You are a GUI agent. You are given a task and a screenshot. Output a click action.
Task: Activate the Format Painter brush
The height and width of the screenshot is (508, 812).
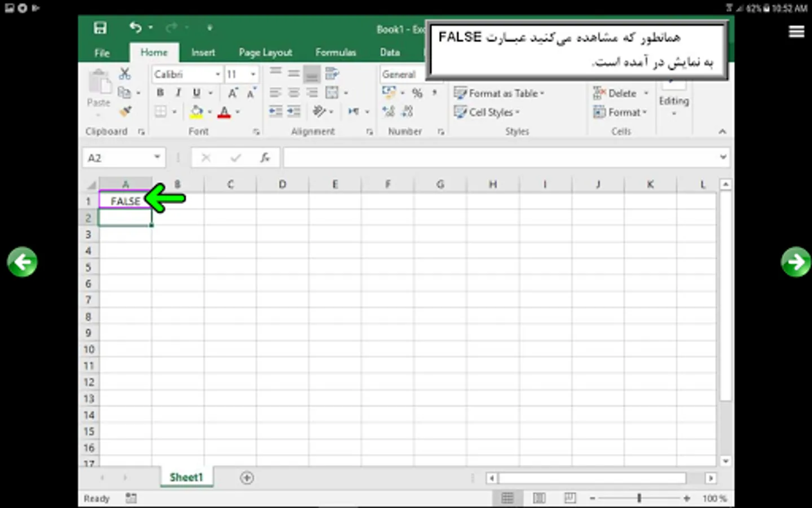[125, 111]
